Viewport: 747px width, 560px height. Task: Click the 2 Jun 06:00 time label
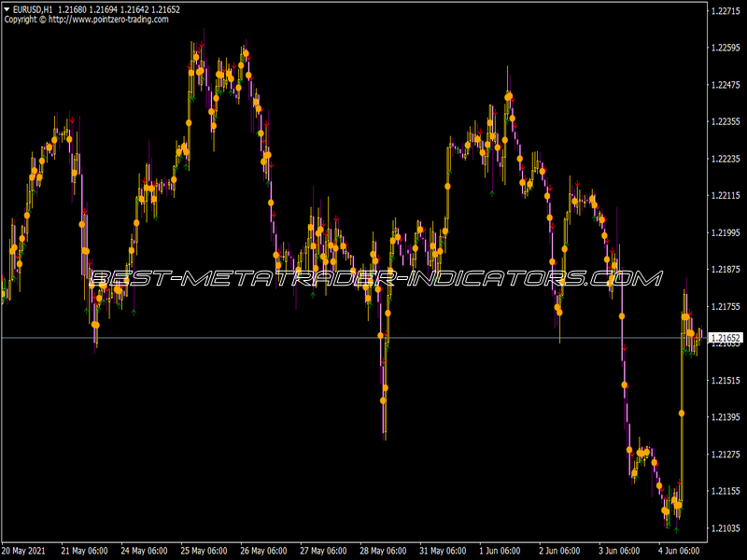click(x=559, y=551)
